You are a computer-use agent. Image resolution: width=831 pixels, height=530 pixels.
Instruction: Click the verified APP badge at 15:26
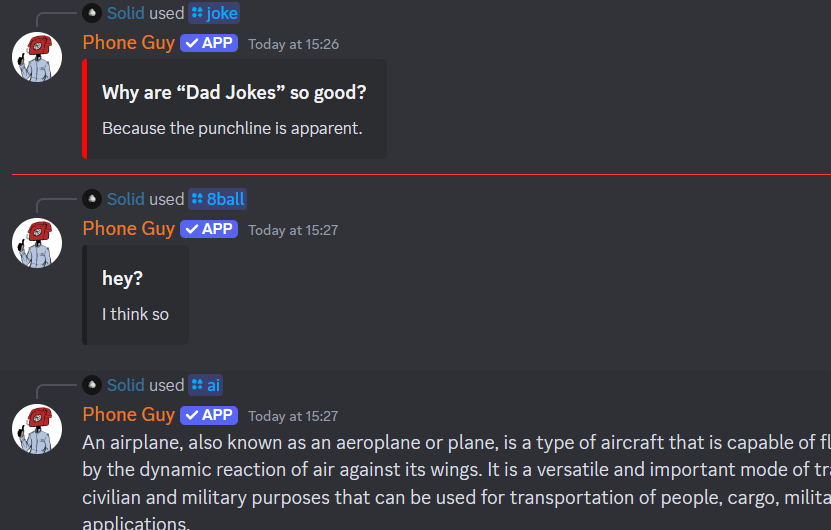point(209,43)
